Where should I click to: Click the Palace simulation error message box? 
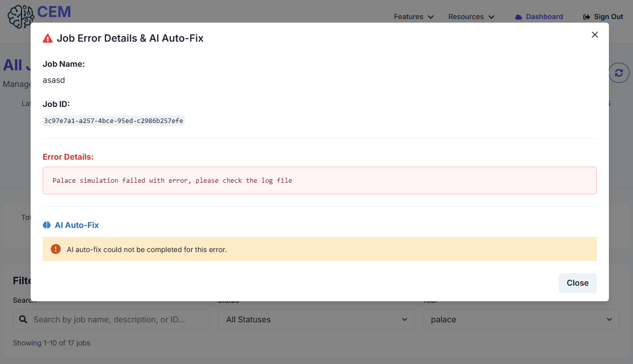click(x=320, y=180)
